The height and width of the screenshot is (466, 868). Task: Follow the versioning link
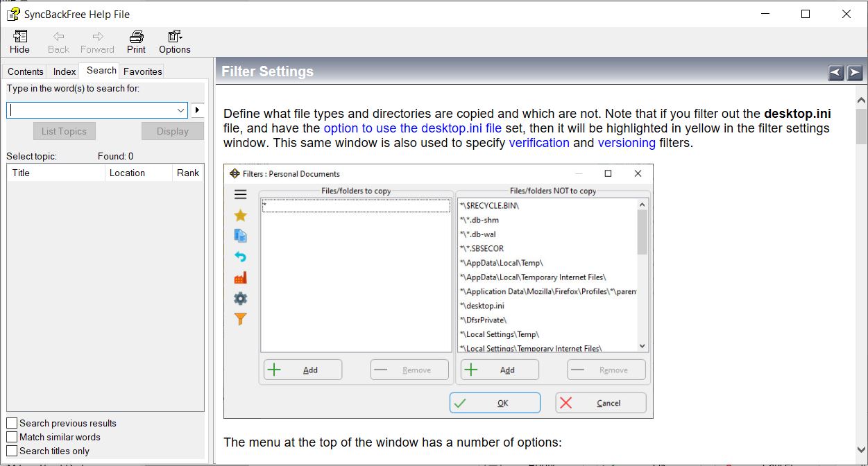click(627, 143)
